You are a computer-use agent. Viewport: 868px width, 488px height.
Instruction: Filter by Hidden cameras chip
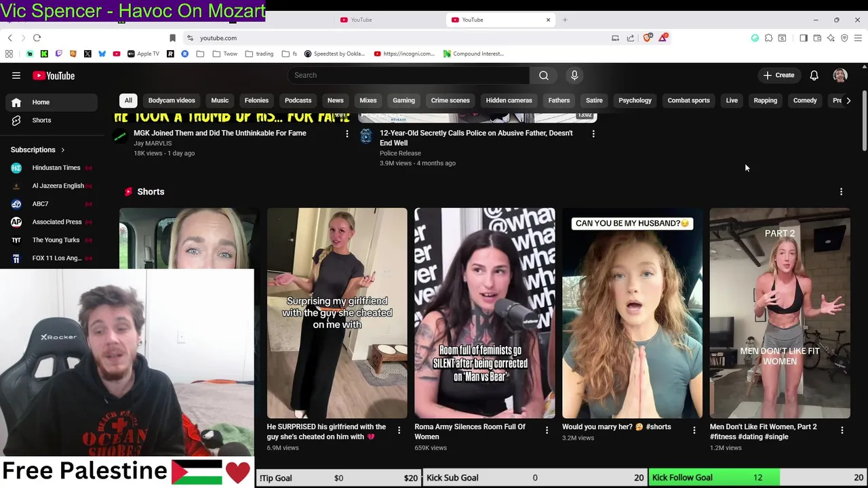509,100
